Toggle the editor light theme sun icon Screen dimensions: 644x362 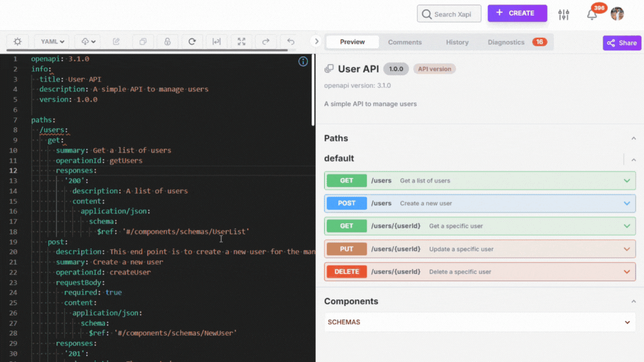(x=17, y=41)
